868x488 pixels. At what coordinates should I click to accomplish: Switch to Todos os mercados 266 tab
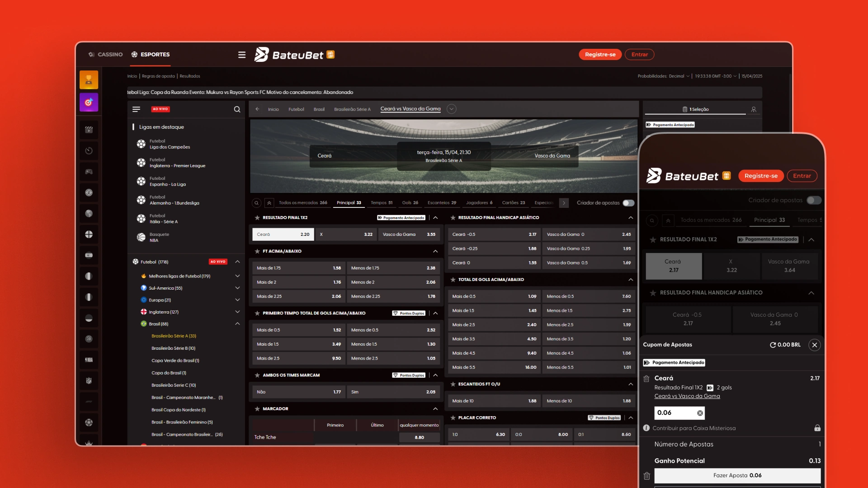pos(303,203)
